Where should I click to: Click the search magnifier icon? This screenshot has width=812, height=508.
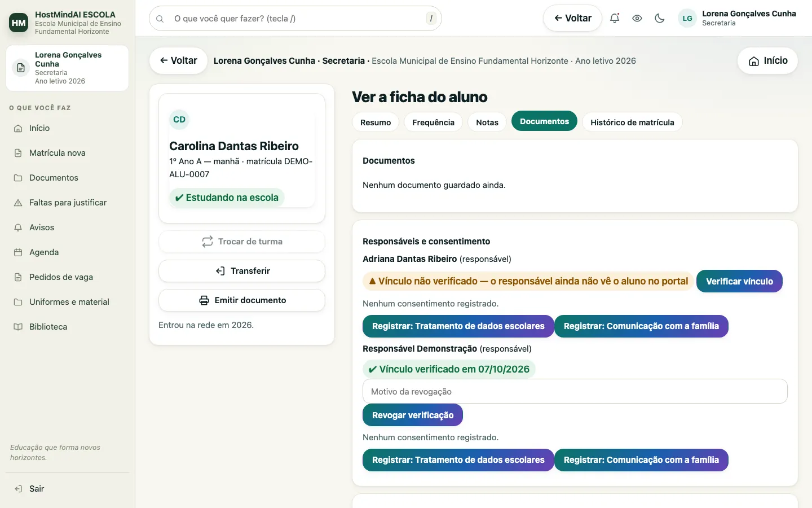pos(160,19)
